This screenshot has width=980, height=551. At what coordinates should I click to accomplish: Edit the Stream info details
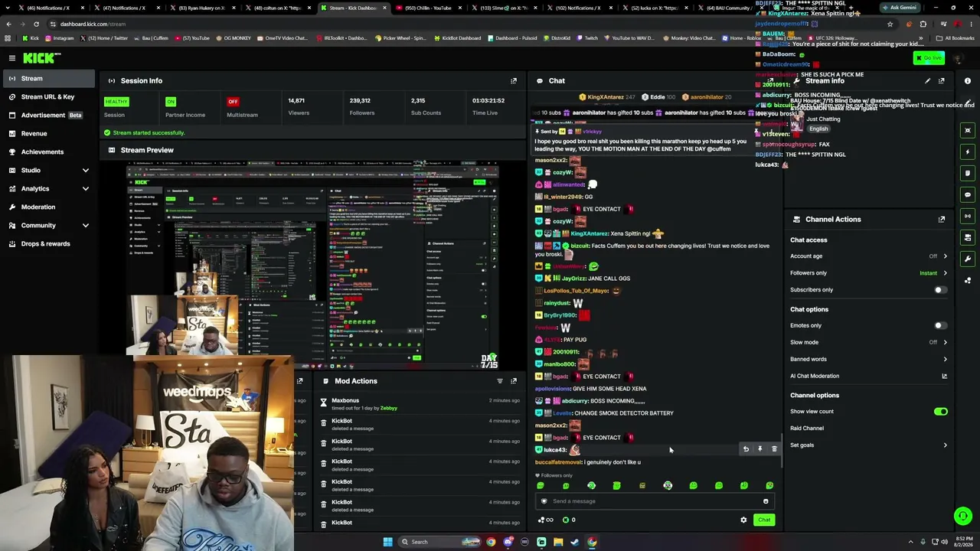coord(927,80)
